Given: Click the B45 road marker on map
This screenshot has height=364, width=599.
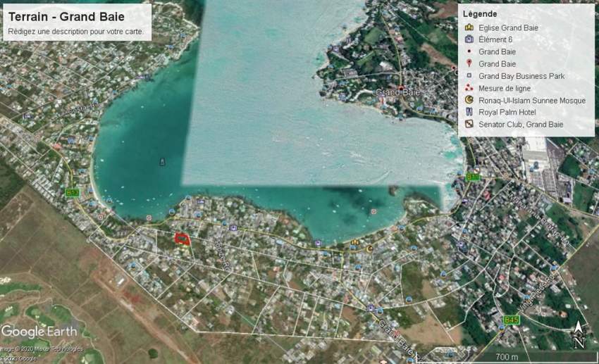Looking at the screenshot, I should (512, 320).
